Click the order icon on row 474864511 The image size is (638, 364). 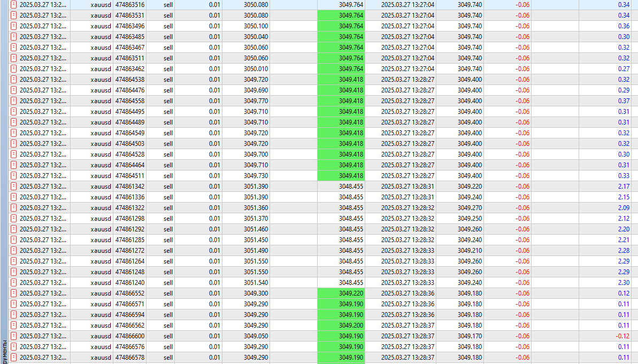point(13,176)
